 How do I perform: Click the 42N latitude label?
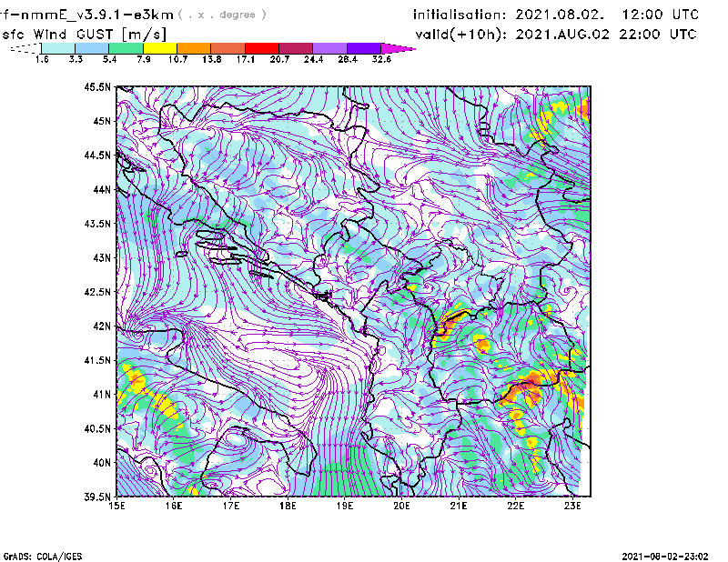point(102,326)
